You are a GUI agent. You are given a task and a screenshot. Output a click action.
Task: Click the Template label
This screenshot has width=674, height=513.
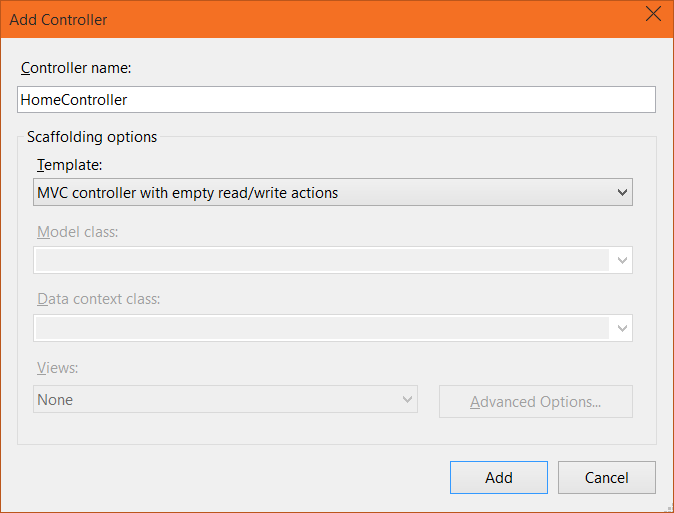coord(69,164)
